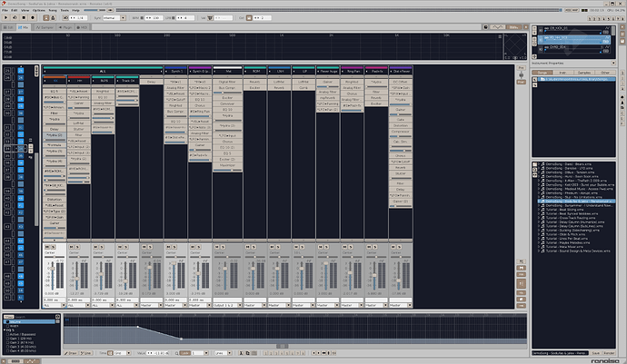Click the Render button
Viewport: 627px width, 364px height.
(x=609, y=353)
